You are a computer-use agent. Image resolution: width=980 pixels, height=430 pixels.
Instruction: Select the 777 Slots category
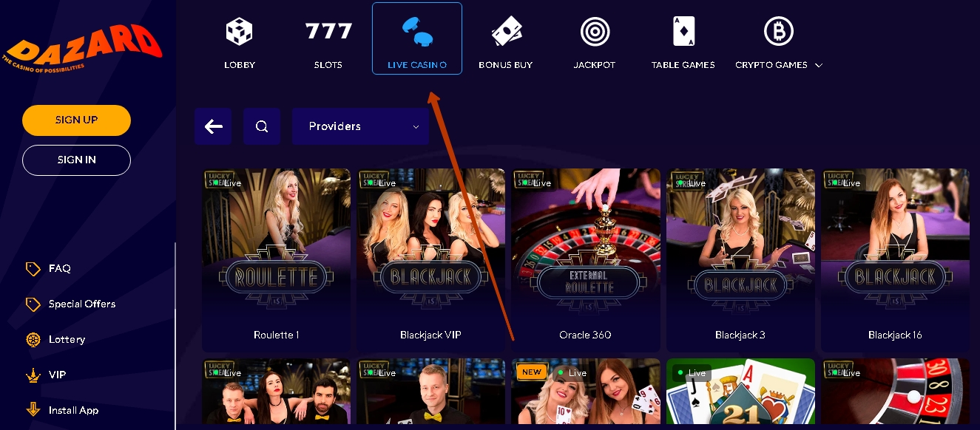click(x=328, y=32)
